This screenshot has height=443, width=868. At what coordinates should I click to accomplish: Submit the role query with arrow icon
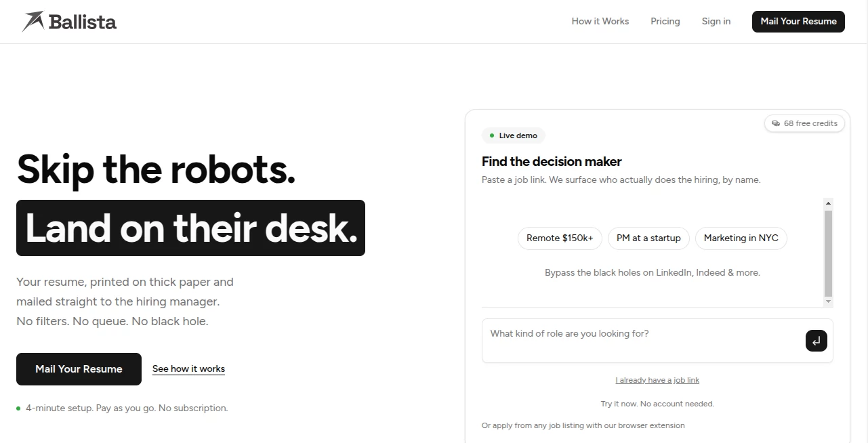(817, 341)
